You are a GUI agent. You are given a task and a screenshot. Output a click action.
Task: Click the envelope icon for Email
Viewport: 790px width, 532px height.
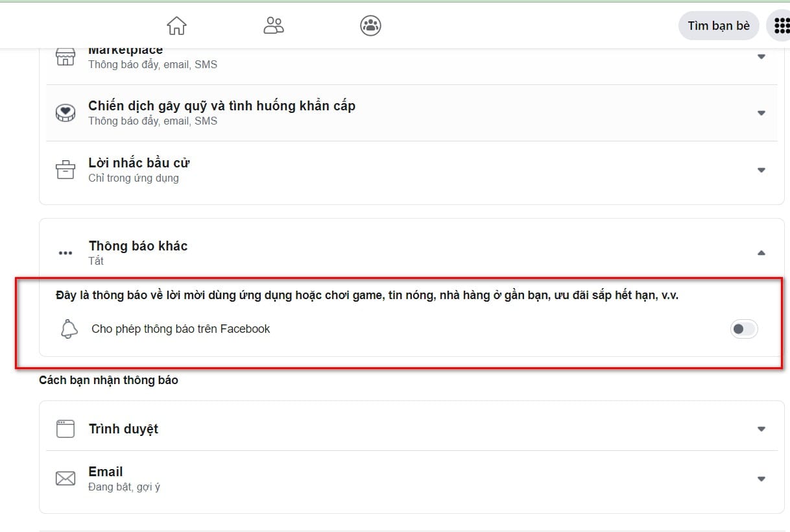tap(66, 479)
